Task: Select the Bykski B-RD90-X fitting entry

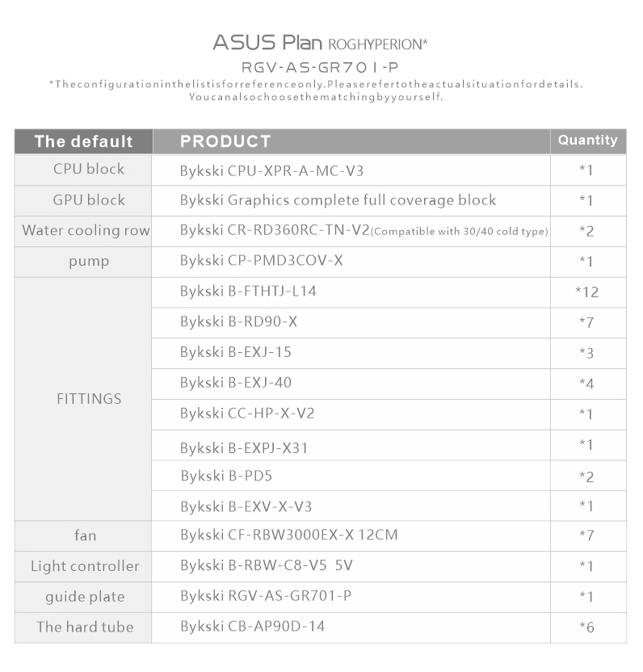Action: (x=239, y=321)
